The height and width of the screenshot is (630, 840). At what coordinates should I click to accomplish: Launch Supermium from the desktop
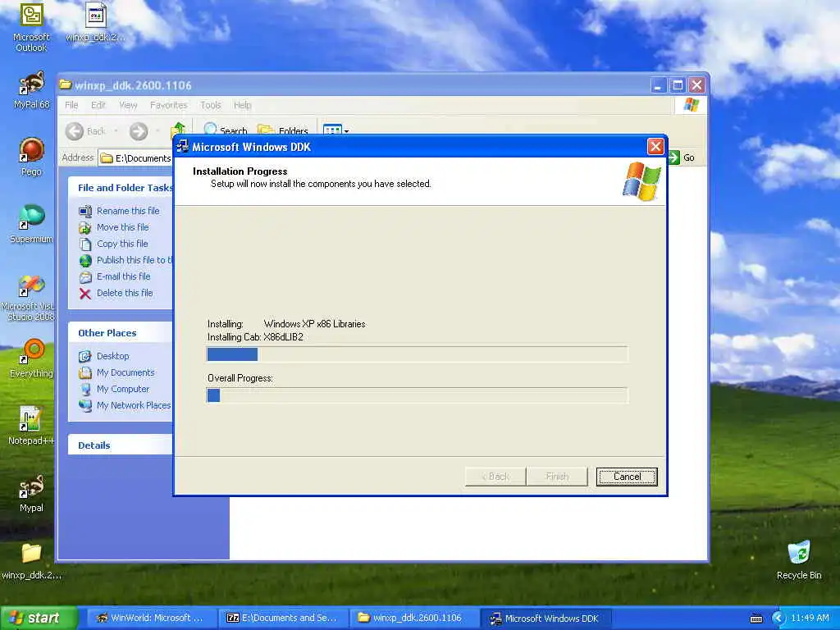pos(31,224)
